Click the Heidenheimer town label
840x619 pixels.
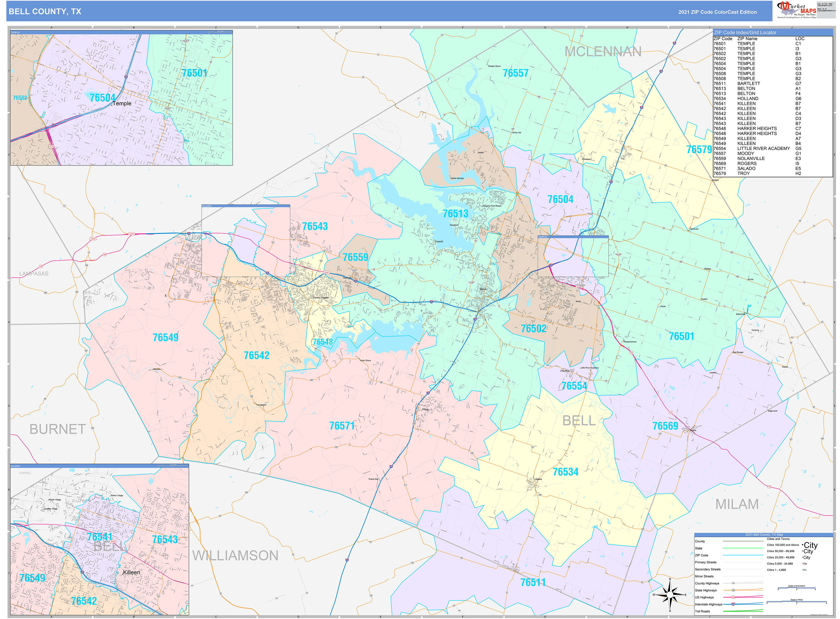point(630,342)
